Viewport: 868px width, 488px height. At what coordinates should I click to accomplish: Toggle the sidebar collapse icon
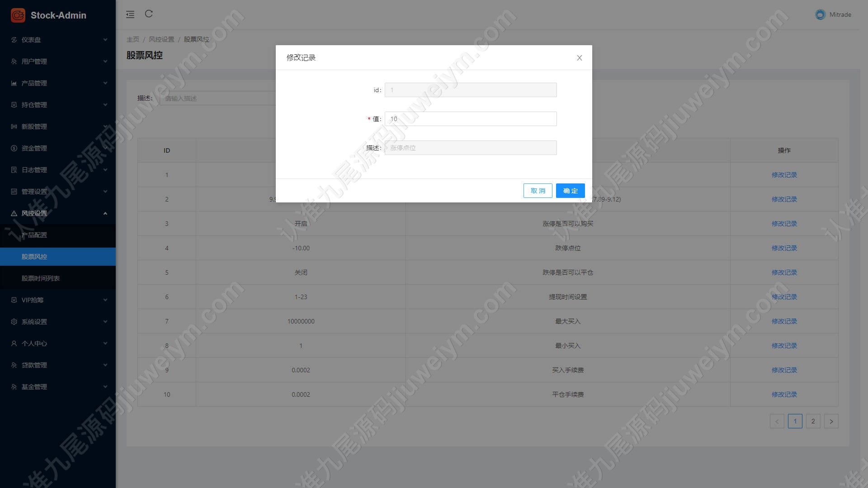(130, 14)
